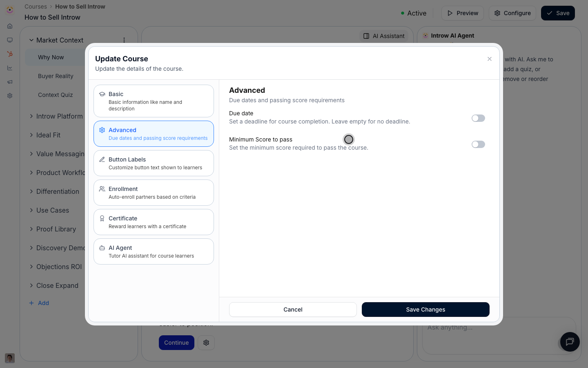Open the megaphone icon in sidebar
This screenshot has width=588, height=368.
coord(10,82)
